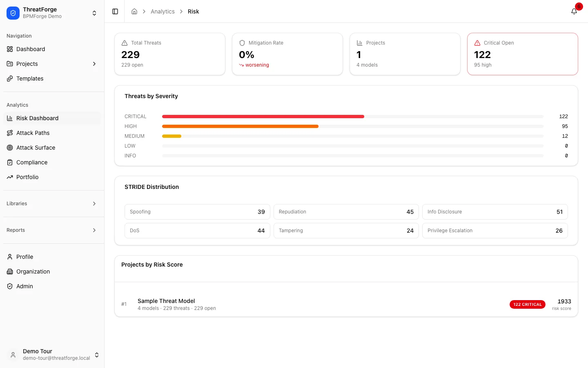Click the CRITICAL severity red bar

(x=263, y=117)
